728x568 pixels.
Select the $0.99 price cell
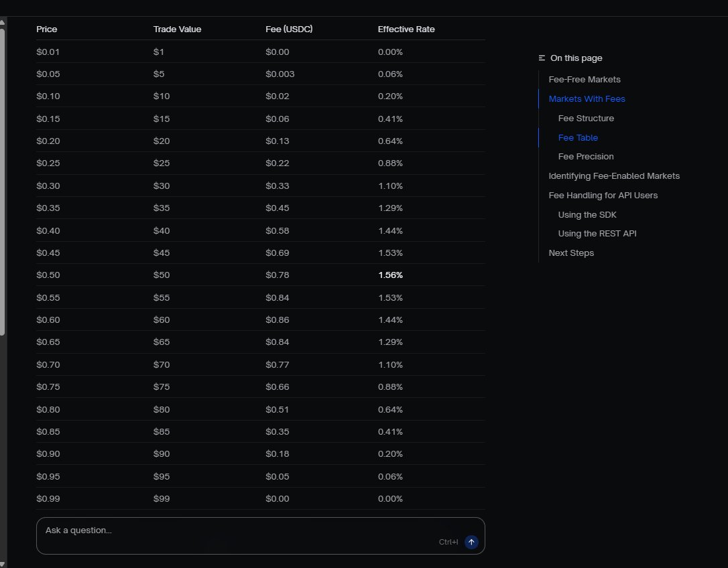pyautogui.click(x=48, y=499)
